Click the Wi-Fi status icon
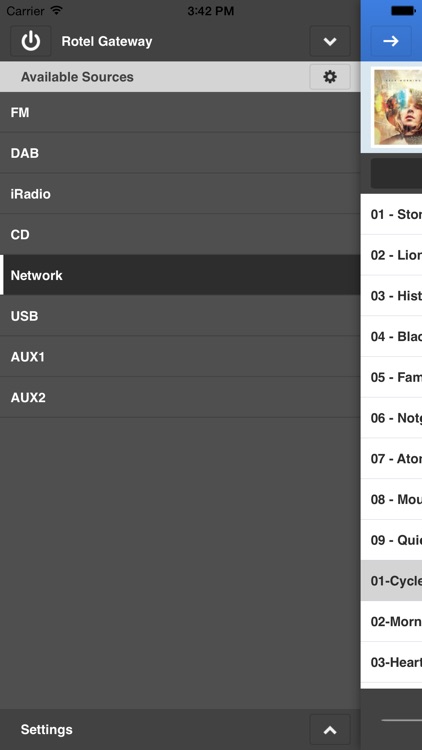The height and width of the screenshot is (750, 422). coord(56,11)
